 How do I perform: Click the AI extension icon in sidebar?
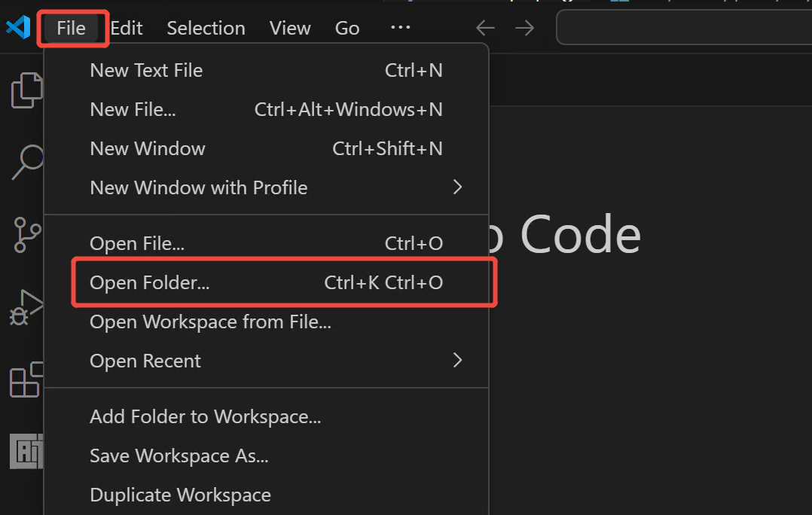click(27, 452)
